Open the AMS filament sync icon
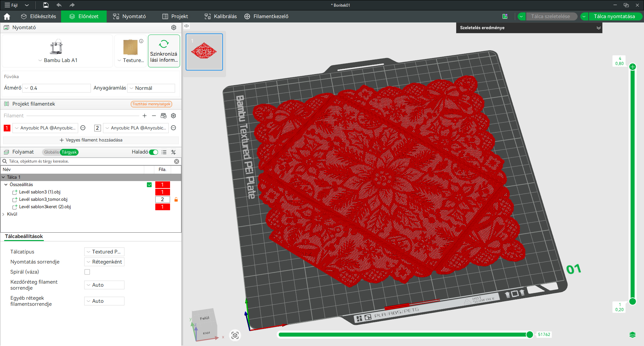 click(x=164, y=116)
